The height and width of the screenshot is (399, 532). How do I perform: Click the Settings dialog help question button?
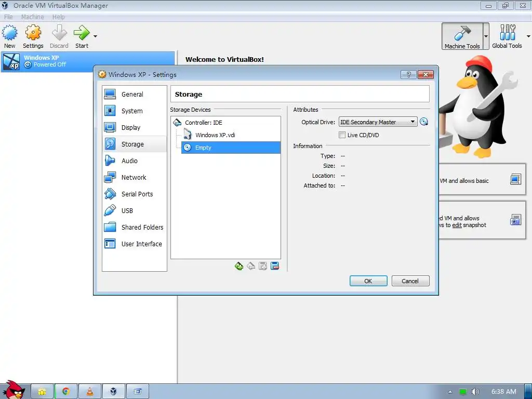pos(408,75)
